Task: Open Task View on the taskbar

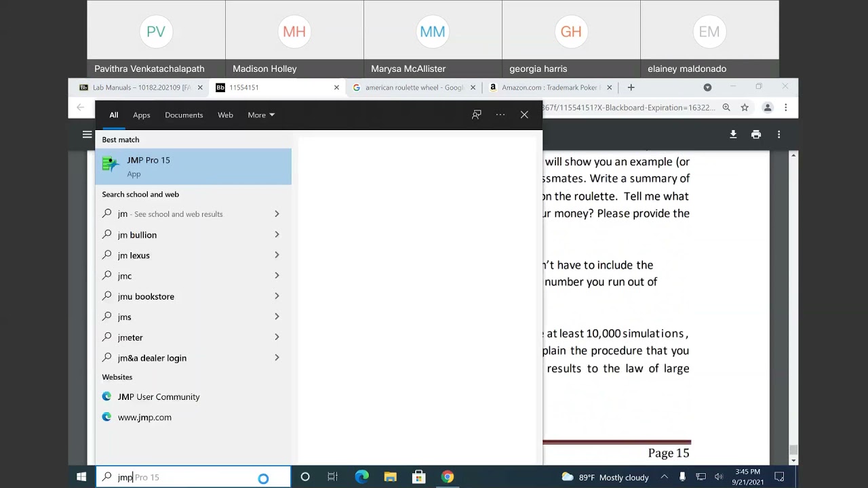Action: (332, 477)
